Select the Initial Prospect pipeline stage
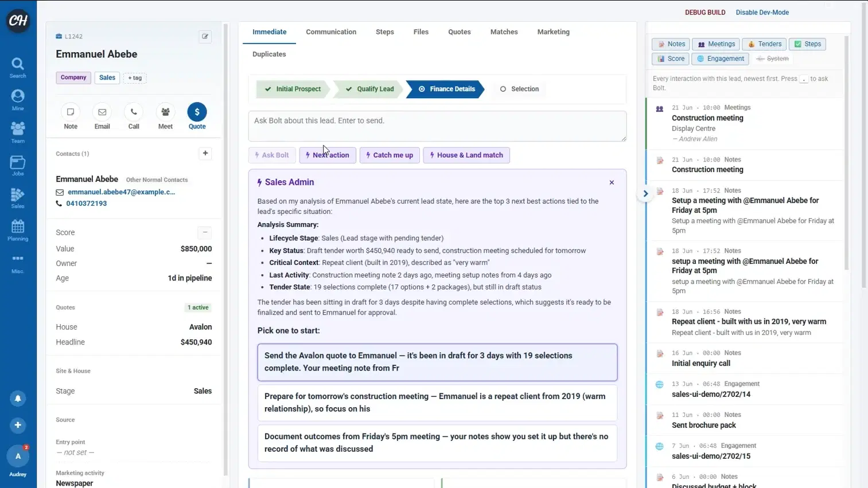Screen dimensions: 868x488 click(293, 89)
